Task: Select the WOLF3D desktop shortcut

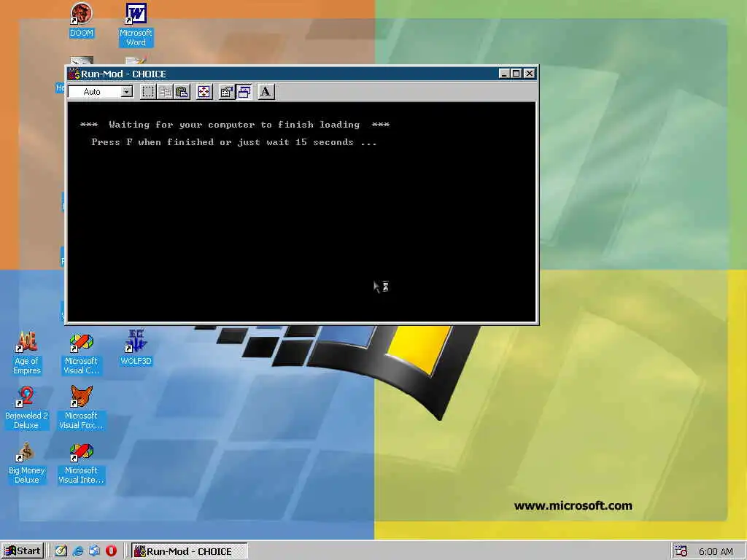Action: tap(136, 348)
